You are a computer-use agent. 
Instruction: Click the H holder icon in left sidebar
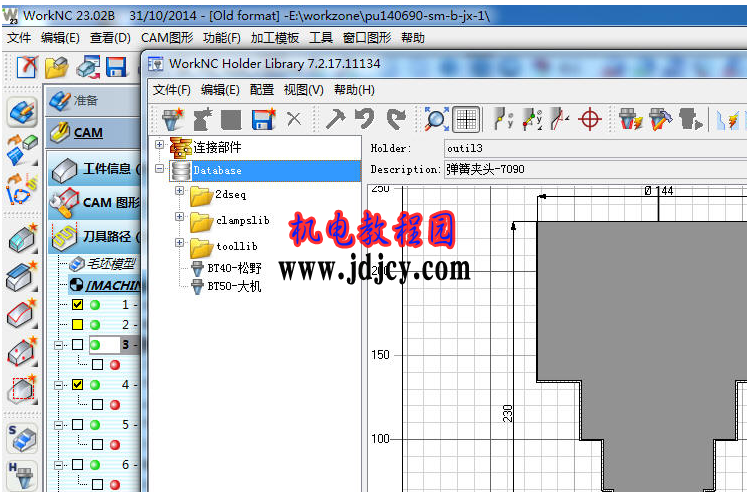[x=22, y=475]
